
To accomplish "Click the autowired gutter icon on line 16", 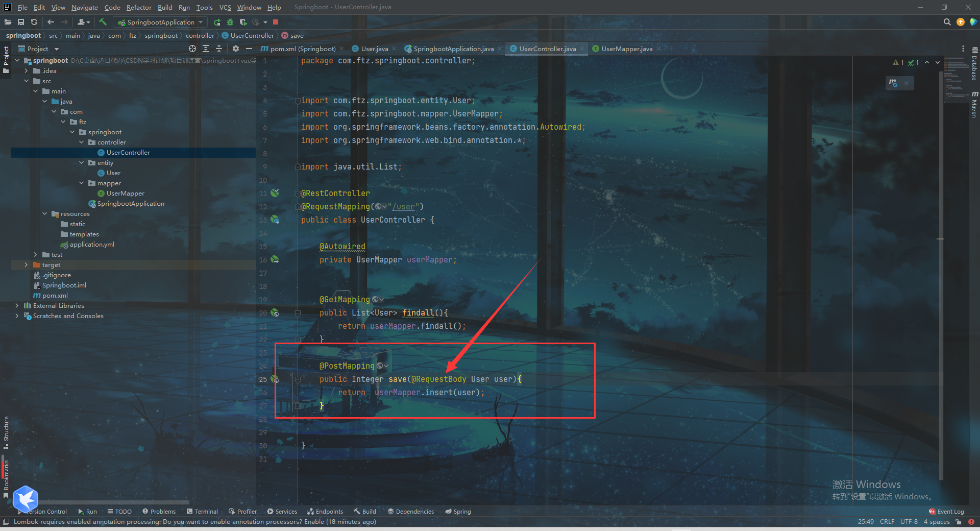I will [x=275, y=259].
